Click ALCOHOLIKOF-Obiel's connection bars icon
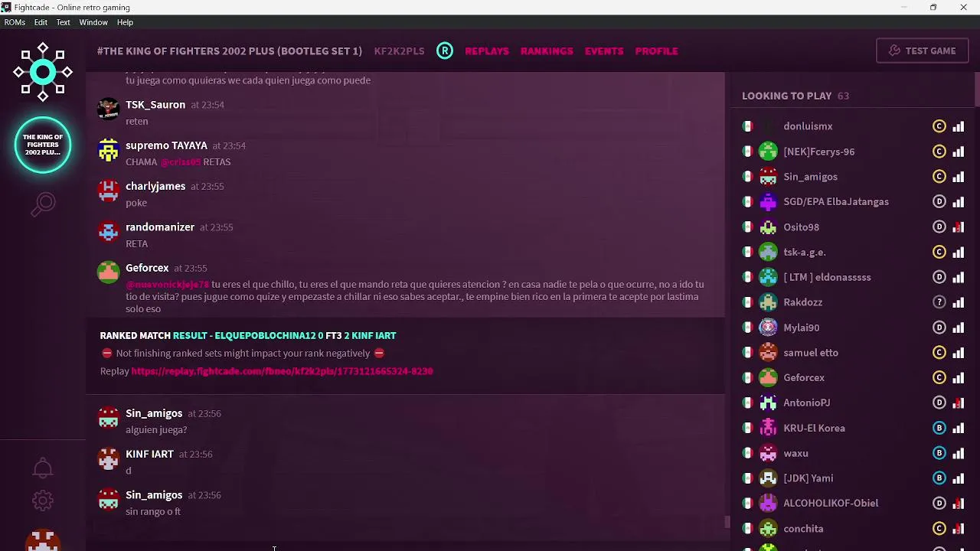Image resolution: width=980 pixels, height=551 pixels. 958,503
